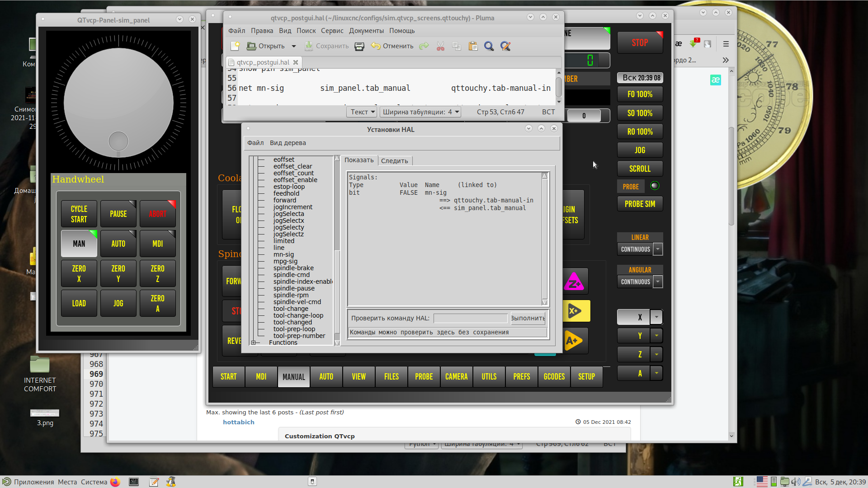This screenshot has width=868, height=488.
Task: Toggle the red ABORT button on sim panel
Action: pyautogui.click(x=158, y=214)
